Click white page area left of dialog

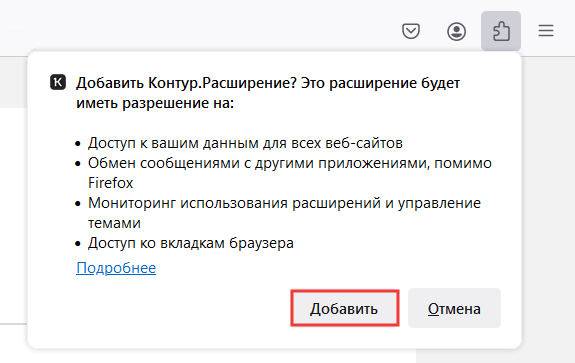pos(13,216)
